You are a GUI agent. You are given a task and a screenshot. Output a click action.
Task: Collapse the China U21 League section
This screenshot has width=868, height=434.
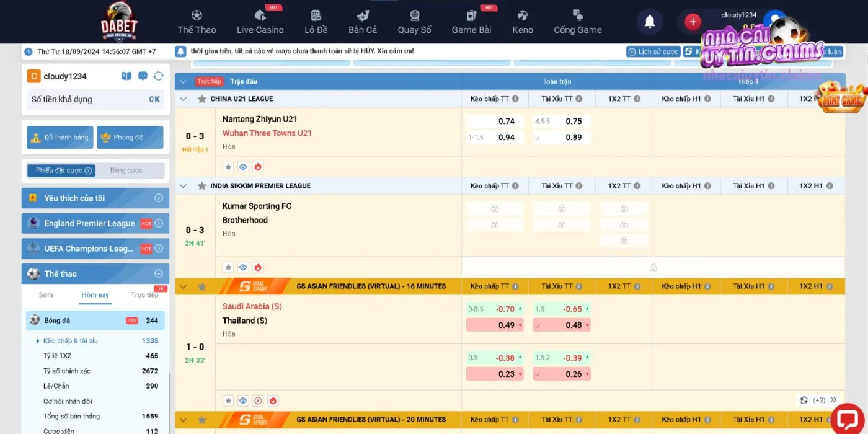(x=183, y=99)
